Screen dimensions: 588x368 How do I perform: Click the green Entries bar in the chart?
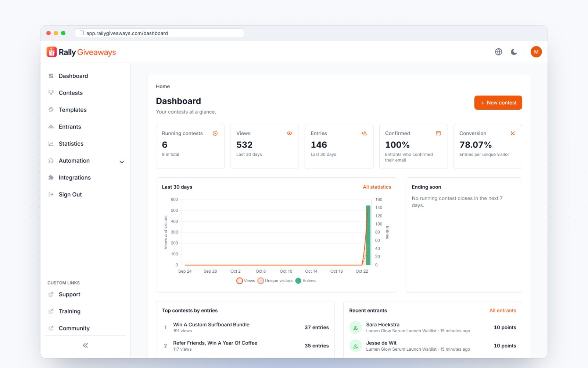pyautogui.click(x=368, y=235)
